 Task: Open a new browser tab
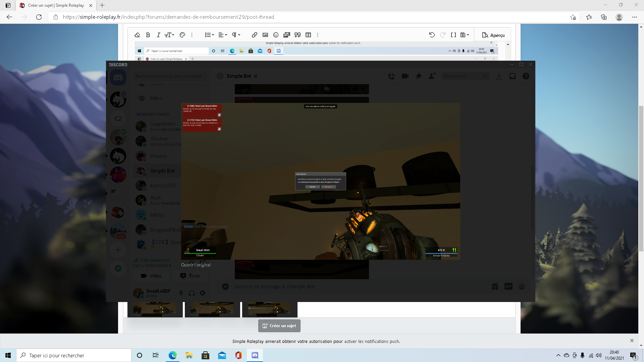[102, 5]
